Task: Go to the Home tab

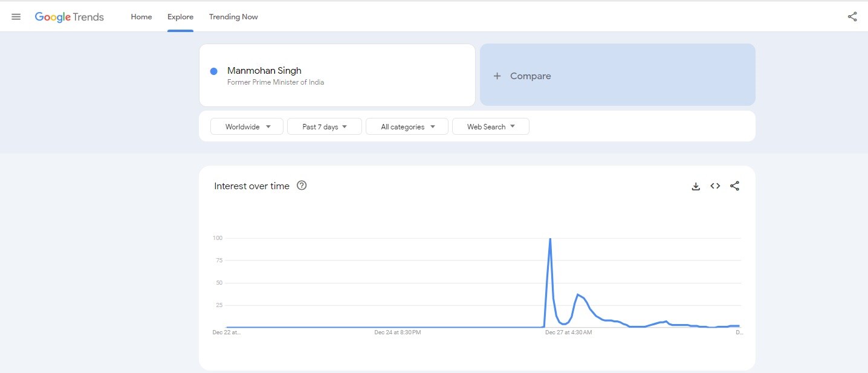Action: (141, 17)
